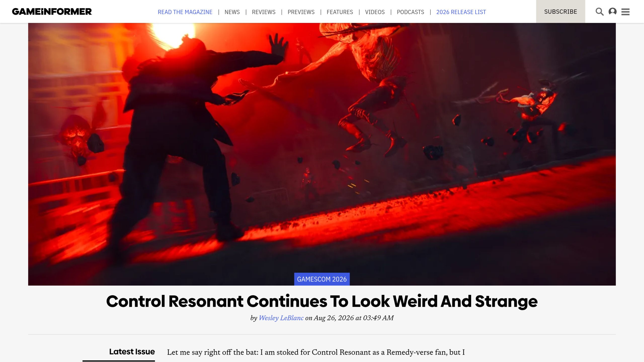Navigate to the Features section
The image size is (644, 362).
pyautogui.click(x=340, y=12)
